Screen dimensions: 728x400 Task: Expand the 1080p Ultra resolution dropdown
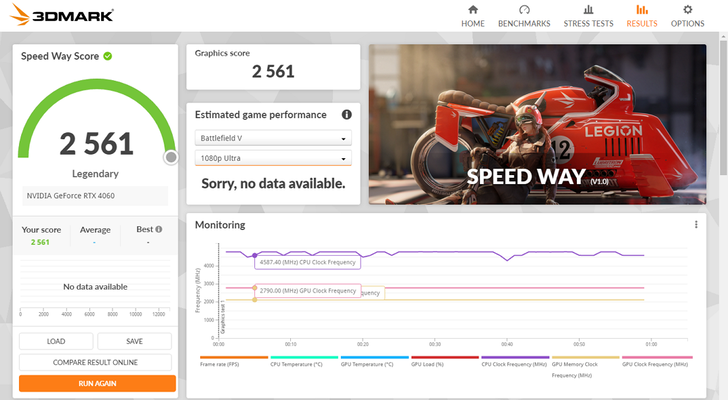point(273,158)
